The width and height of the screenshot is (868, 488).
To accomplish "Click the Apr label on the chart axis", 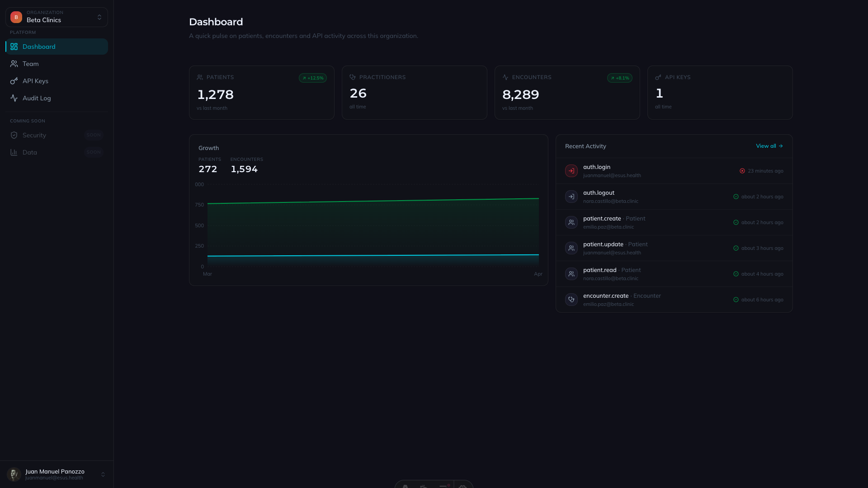I will coord(538,274).
